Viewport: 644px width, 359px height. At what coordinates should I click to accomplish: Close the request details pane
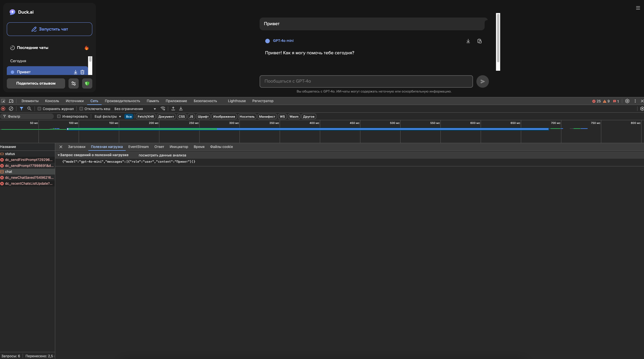pos(61,147)
